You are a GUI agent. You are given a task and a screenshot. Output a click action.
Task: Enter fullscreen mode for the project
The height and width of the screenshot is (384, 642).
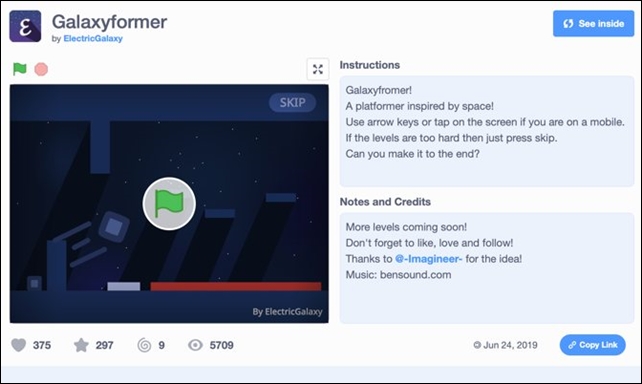318,69
